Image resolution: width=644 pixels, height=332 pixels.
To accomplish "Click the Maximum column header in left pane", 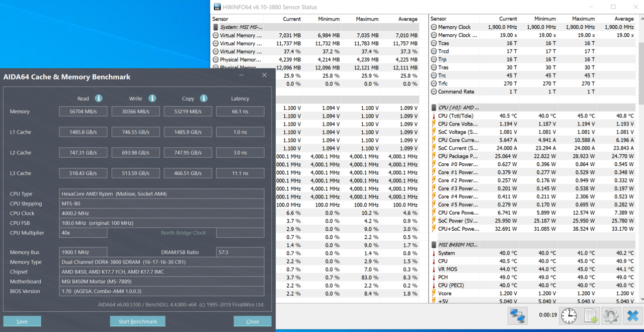I will click(367, 19).
